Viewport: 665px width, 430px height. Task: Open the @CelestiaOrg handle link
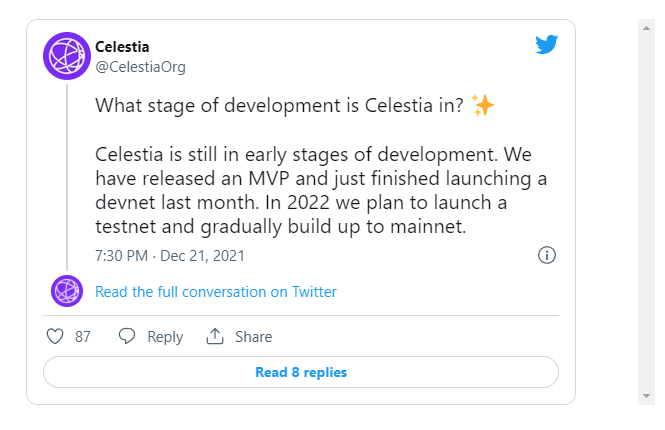point(140,67)
